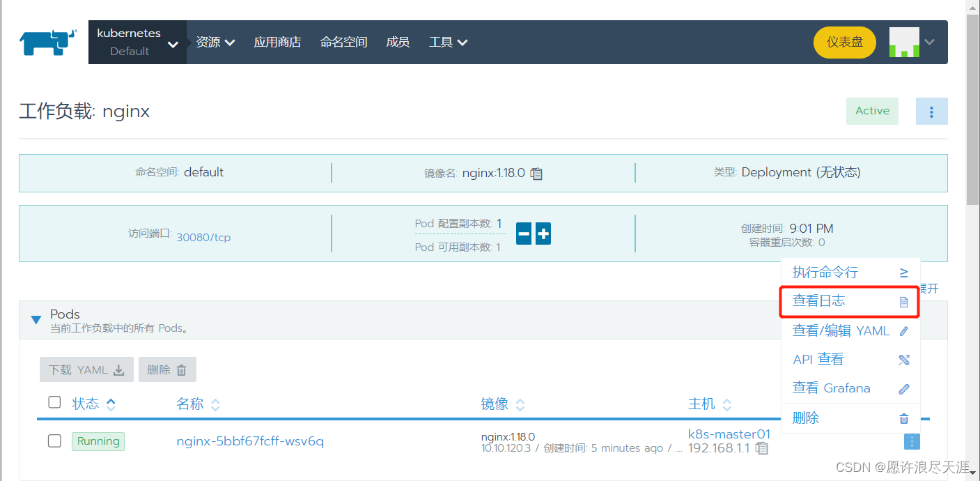980x481 pixels.
Task: Go to 命名空间 in navigation
Action: (x=343, y=42)
